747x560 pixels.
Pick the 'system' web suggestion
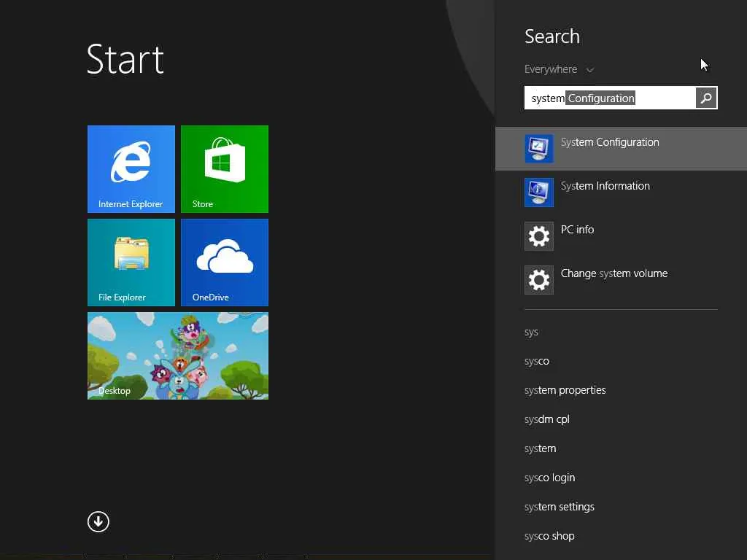pos(541,448)
